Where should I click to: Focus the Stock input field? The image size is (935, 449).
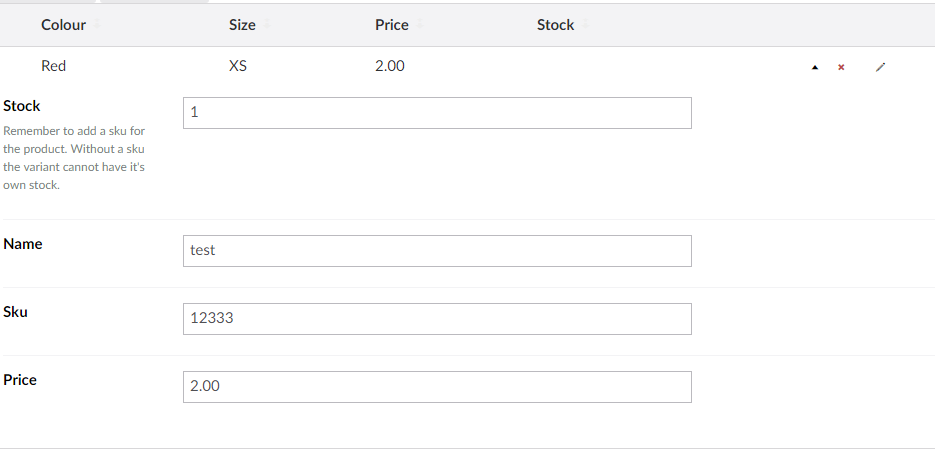[437, 113]
